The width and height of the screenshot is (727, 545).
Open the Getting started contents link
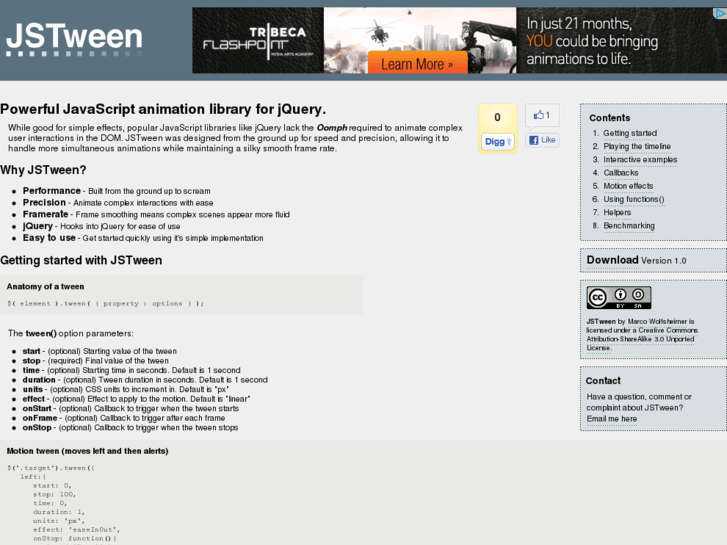click(630, 133)
